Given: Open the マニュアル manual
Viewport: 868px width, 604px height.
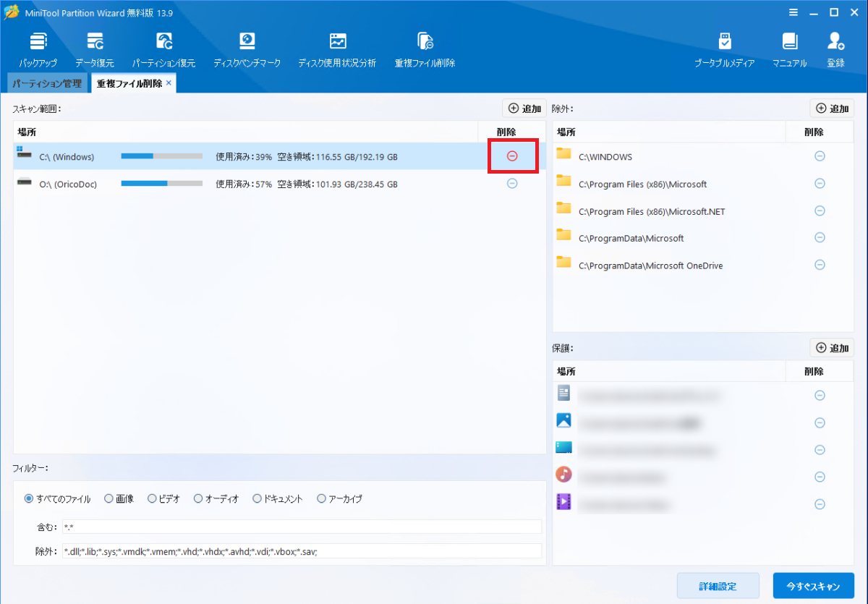Looking at the screenshot, I should pyautogui.click(x=789, y=50).
